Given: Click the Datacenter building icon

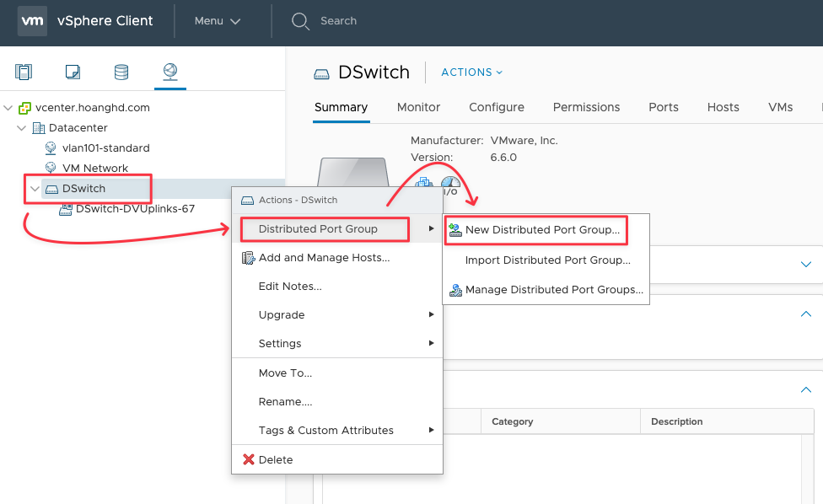Looking at the screenshot, I should [38, 128].
